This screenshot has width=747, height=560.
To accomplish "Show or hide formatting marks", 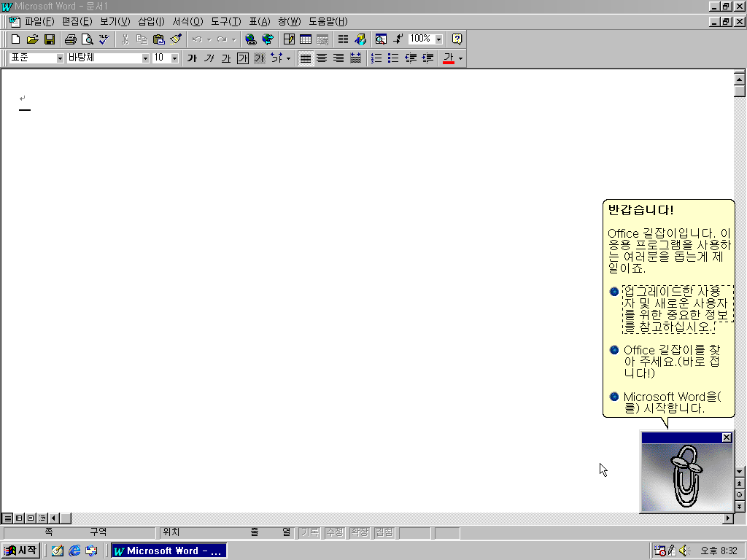I will point(398,39).
